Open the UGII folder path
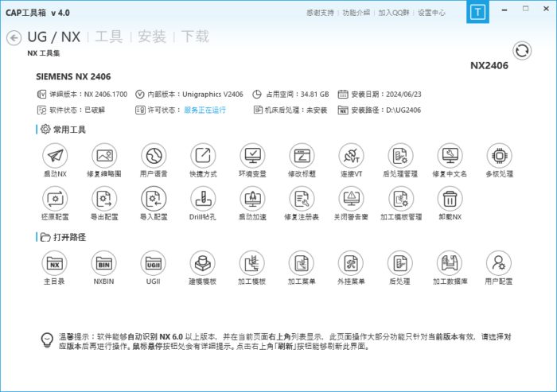Viewport: 557px width, 392px height. point(153,263)
